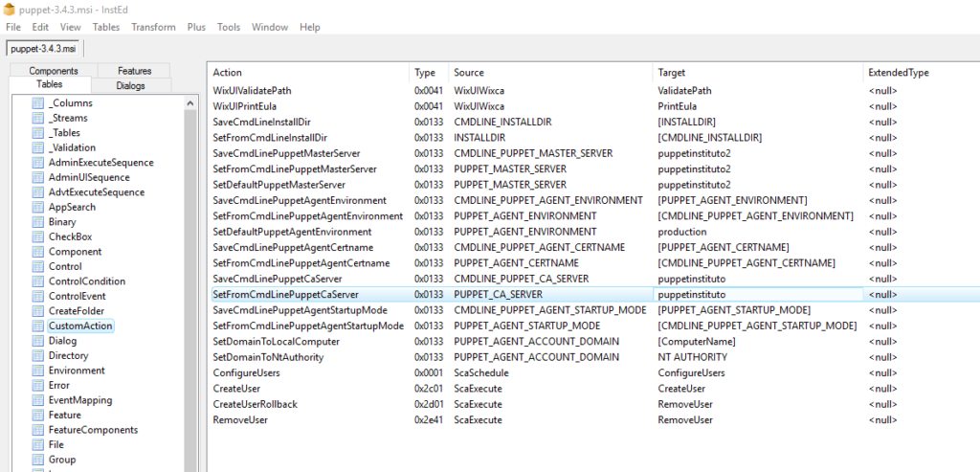Click the Control table icon
This screenshot has width=980, height=472.
38,266
